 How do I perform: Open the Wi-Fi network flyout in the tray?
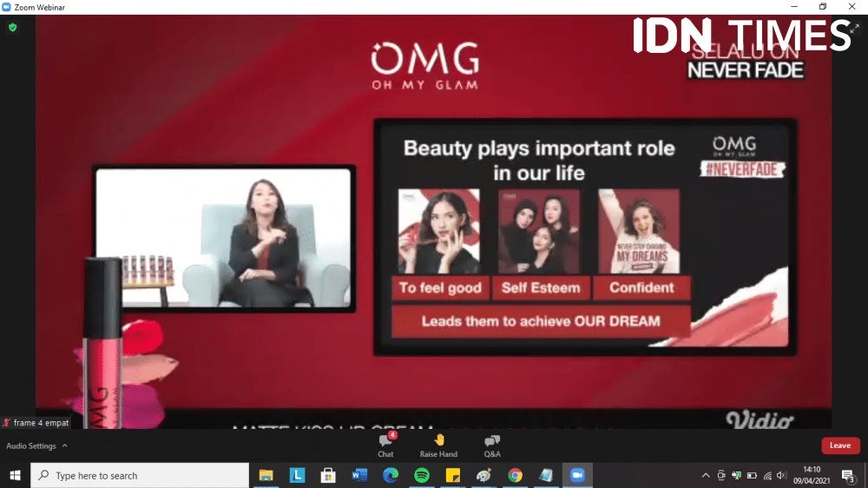tap(766, 476)
